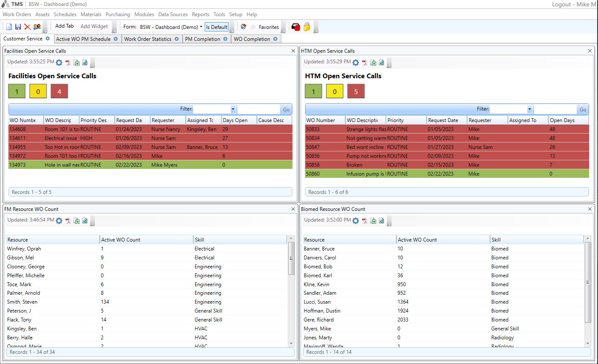
Task: Toggle the Is Default button
Action: coord(217,27)
